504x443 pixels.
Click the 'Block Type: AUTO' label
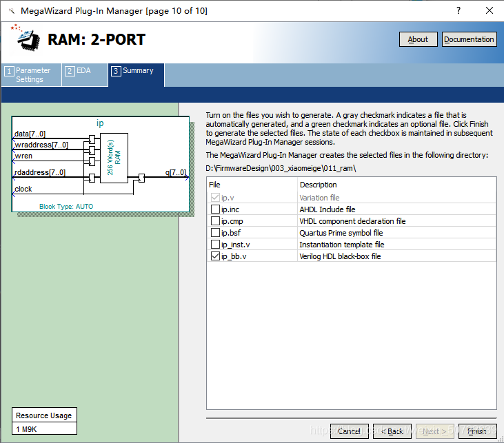66,206
